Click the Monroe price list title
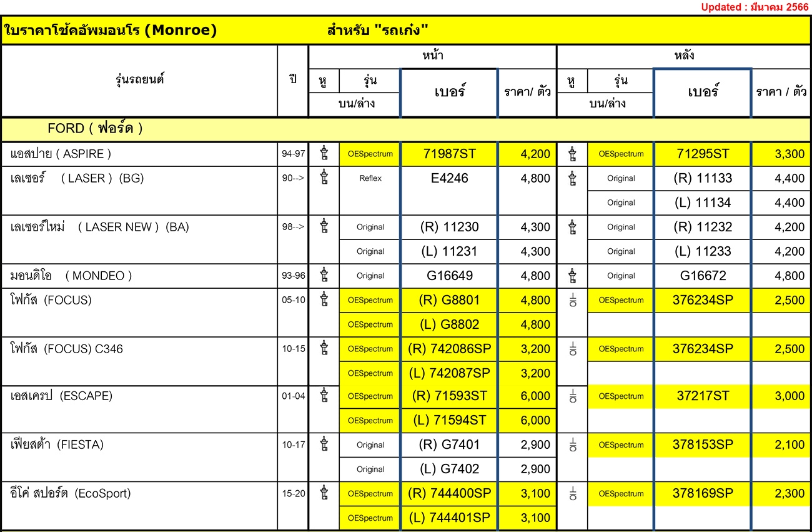 pos(111,30)
